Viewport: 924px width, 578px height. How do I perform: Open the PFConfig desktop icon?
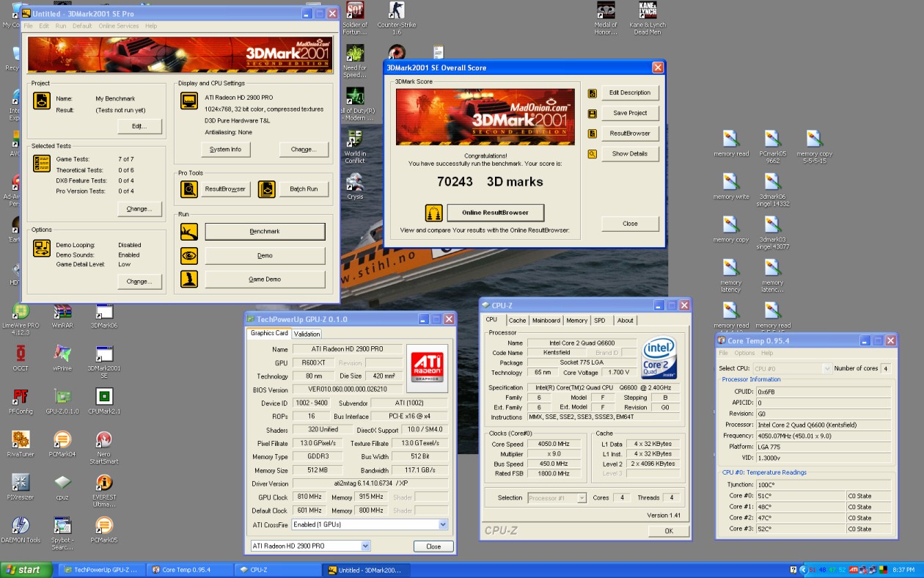click(x=21, y=401)
